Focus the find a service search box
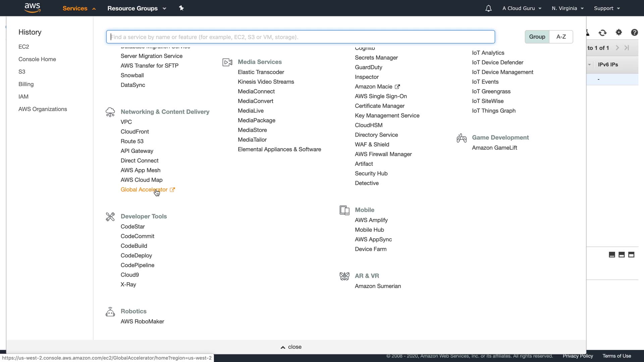Image resolution: width=644 pixels, height=362 pixels. point(300,37)
